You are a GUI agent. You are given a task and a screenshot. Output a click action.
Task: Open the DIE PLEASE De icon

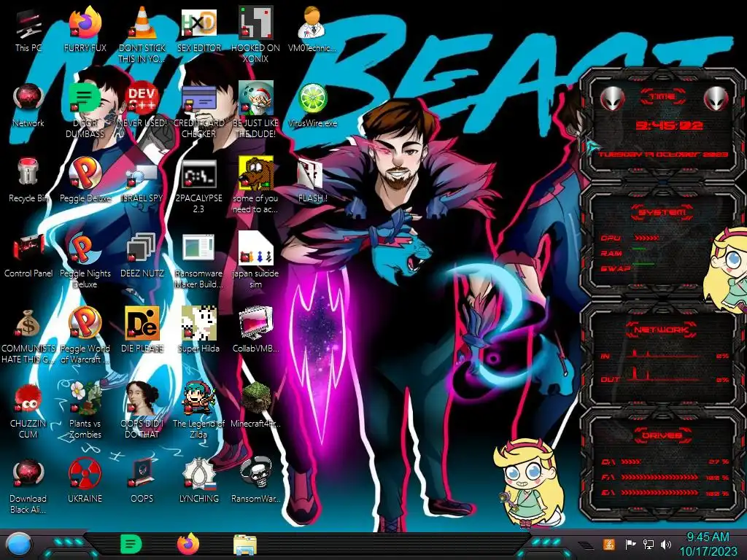[142, 323]
